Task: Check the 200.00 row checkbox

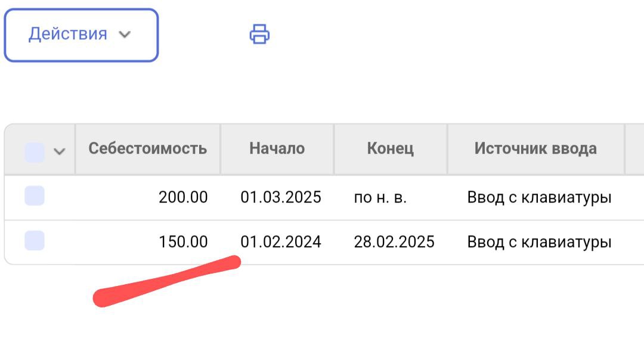Action: 35,196
